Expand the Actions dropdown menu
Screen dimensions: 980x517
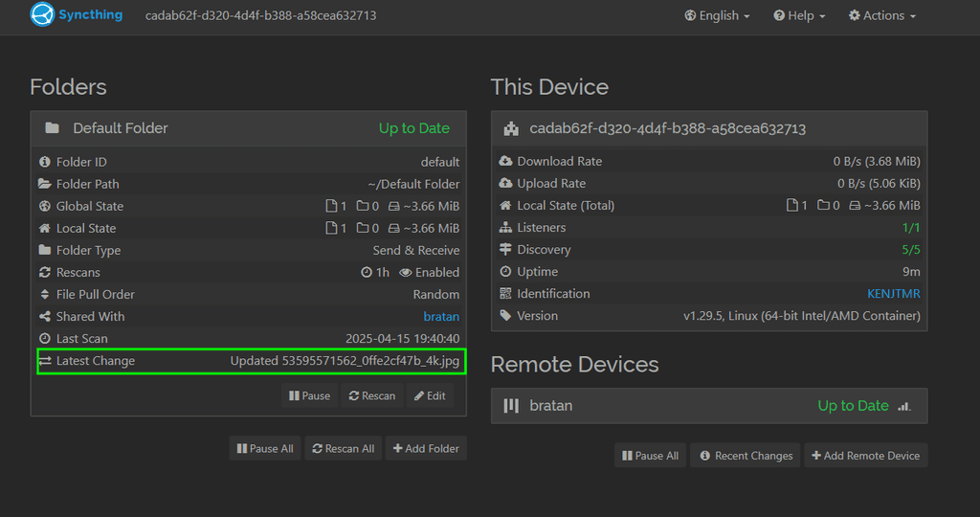[882, 15]
